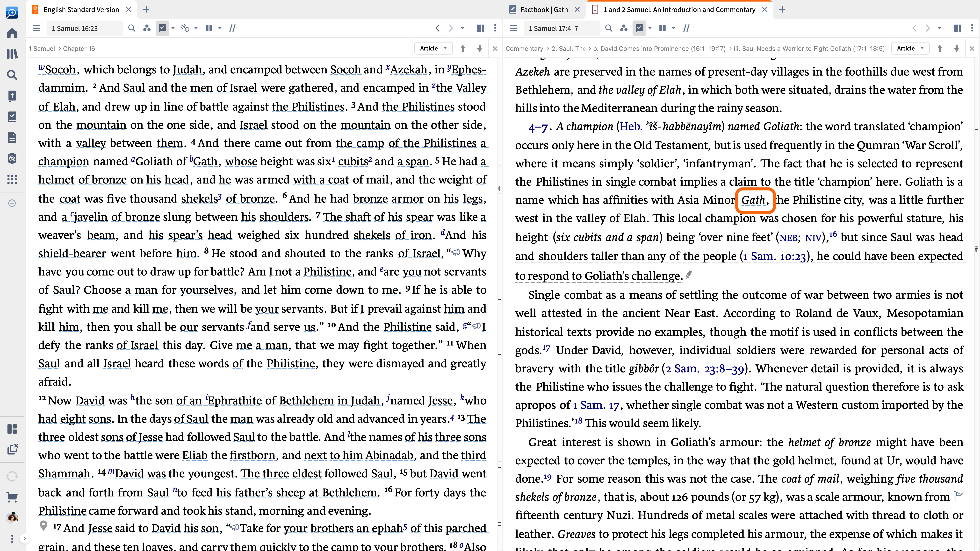Viewport: 980px width, 551px height.
Task: Open ESV panel hamburger menu
Action: [x=36, y=28]
